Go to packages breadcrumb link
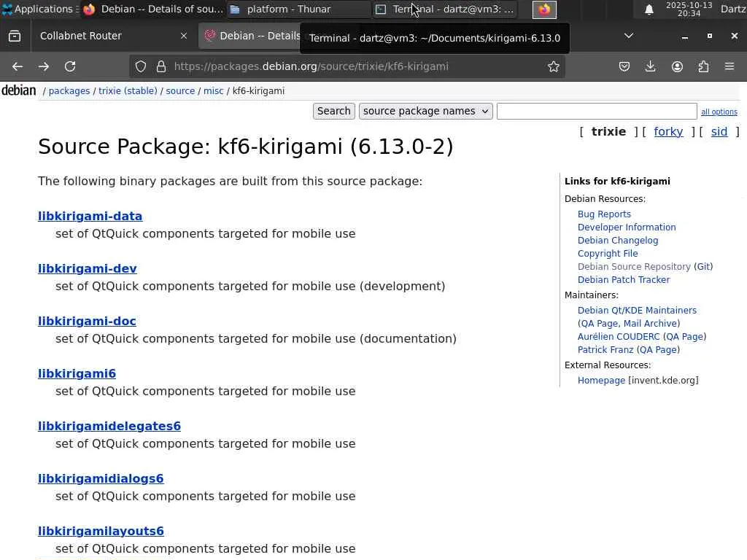Viewport: 747px width, 560px height. point(69,91)
